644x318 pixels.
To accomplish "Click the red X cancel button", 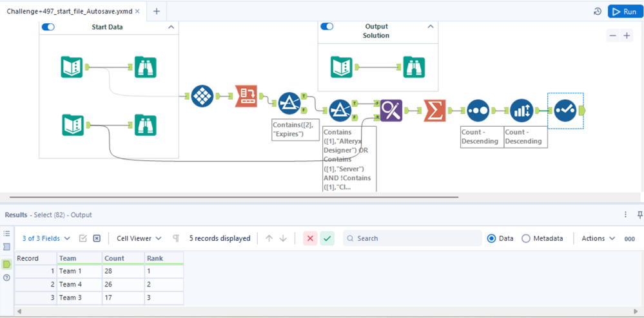I will 310,238.
